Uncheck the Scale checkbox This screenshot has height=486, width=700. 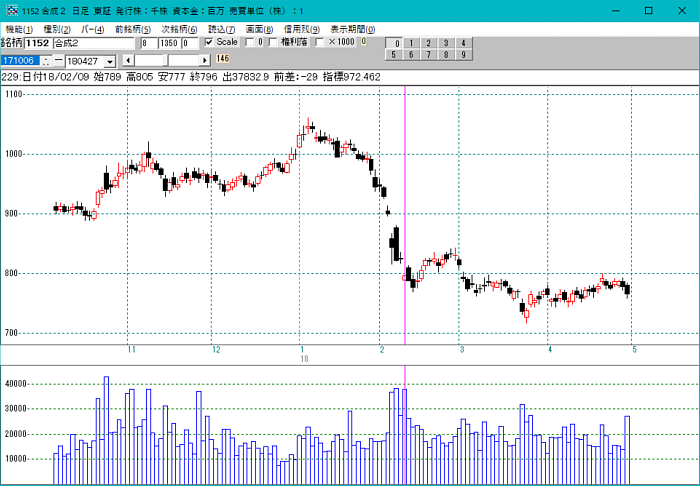(x=209, y=43)
